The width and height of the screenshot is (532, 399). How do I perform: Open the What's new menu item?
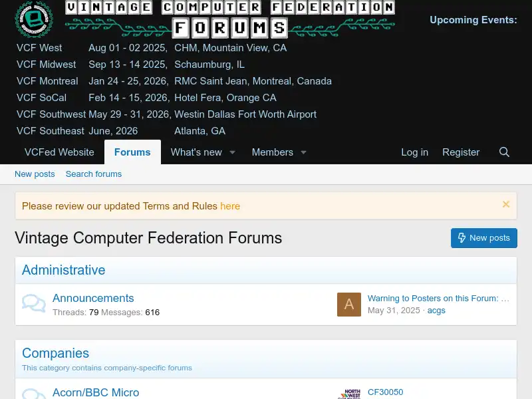(x=196, y=152)
